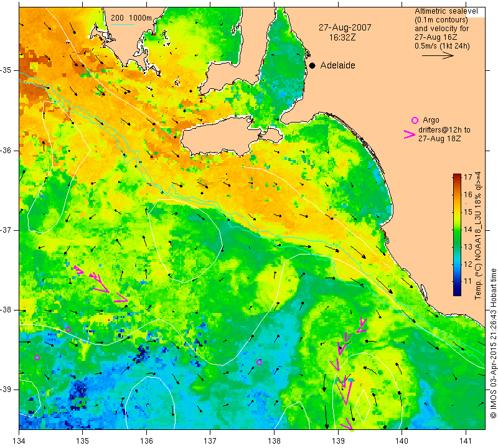The width and height of the screenshot is (498, 448).
Task: Select the colorbar tick label 12
Action: [x=468, y=264]
